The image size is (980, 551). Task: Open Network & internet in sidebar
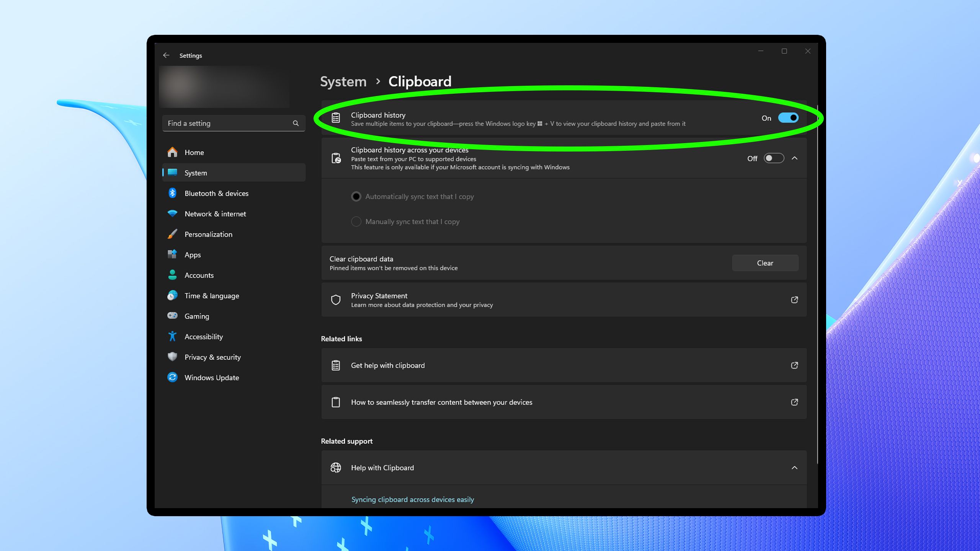coord(215,214)
